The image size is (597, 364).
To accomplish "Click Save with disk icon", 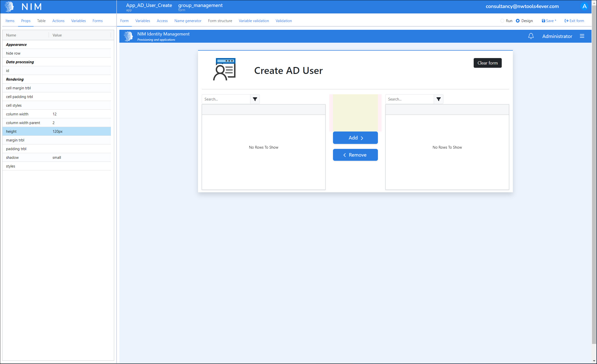I will [x=549, y=21].
